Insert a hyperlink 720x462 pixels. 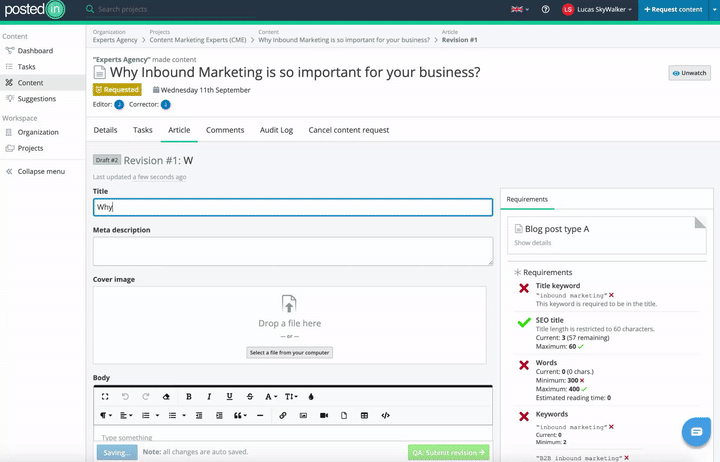point(283,415)
